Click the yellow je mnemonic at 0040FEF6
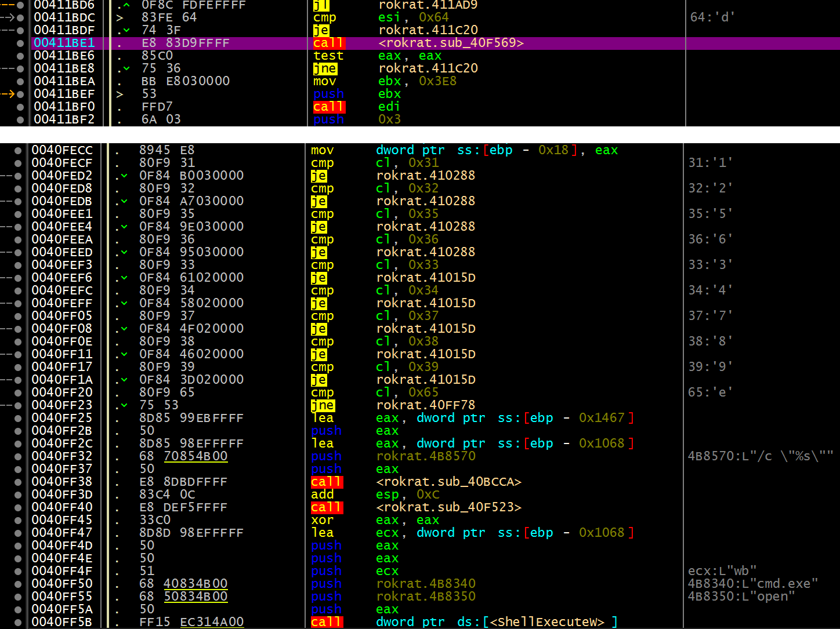The height and width of the screenshot is (629, 840). point(319,278)
